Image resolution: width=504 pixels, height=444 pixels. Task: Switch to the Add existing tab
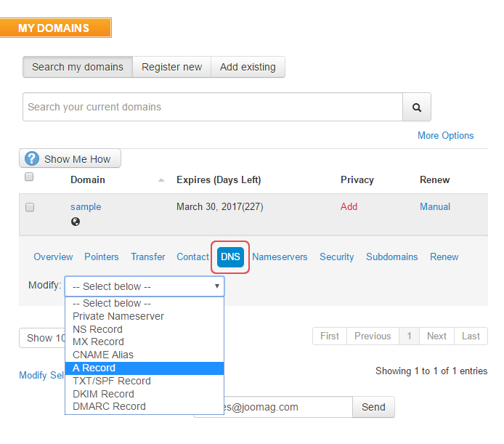[x=248, y=67]
